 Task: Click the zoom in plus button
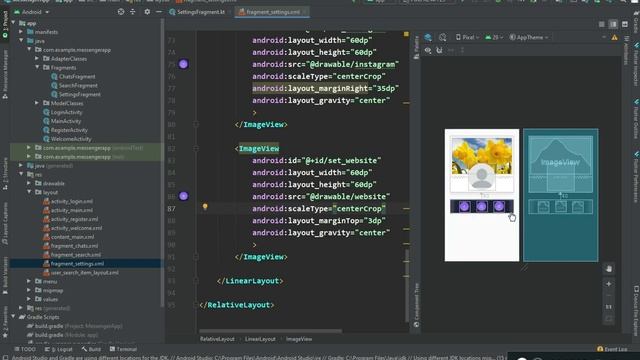point(609,284)
